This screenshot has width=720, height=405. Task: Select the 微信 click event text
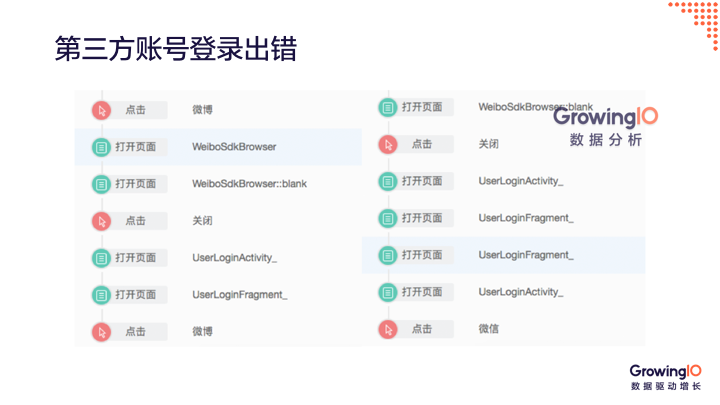488,329
